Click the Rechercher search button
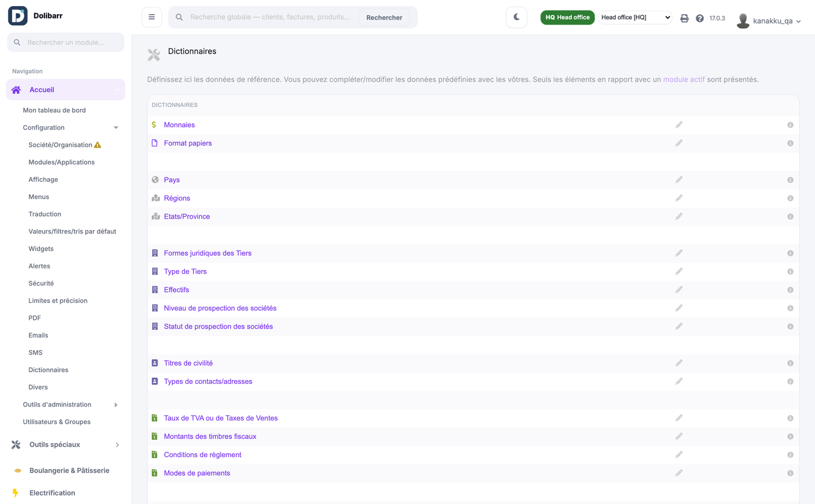Image resolution: width=815 pixels, height=504 pixels. click(384, 17)
